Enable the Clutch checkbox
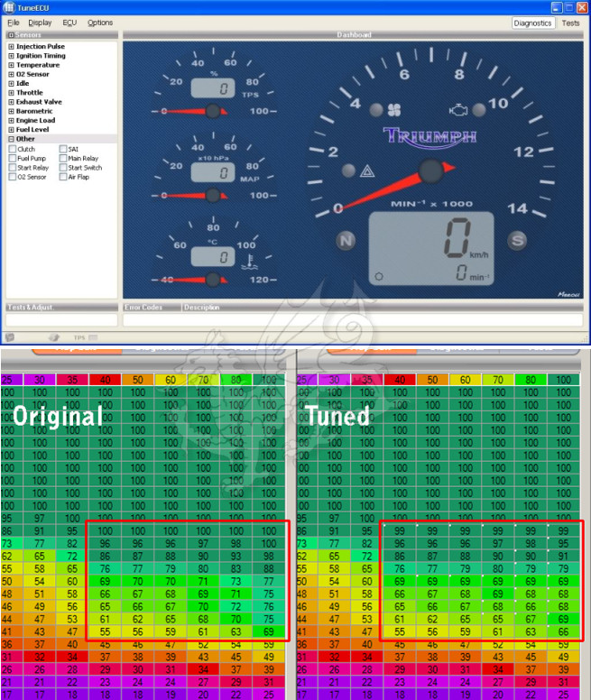Viewport: 591px width, 700px height. pyautogui.click(x=12, y=149)
